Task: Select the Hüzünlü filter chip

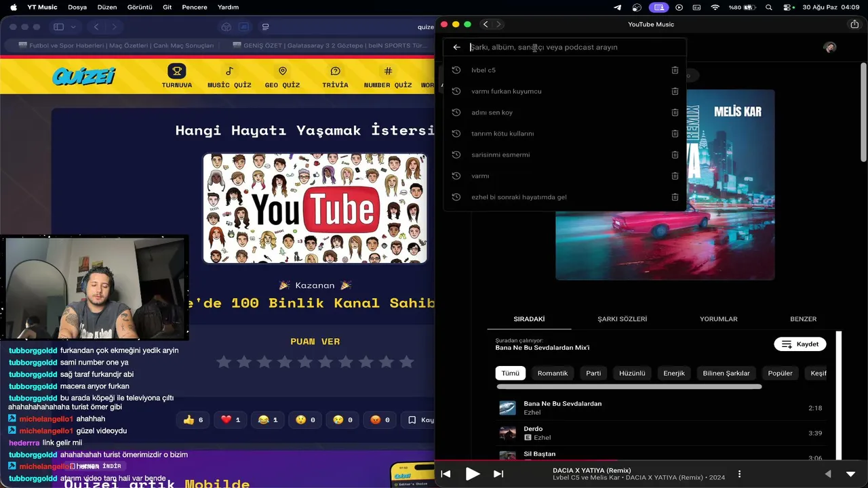Action: [x=632, y=373]
